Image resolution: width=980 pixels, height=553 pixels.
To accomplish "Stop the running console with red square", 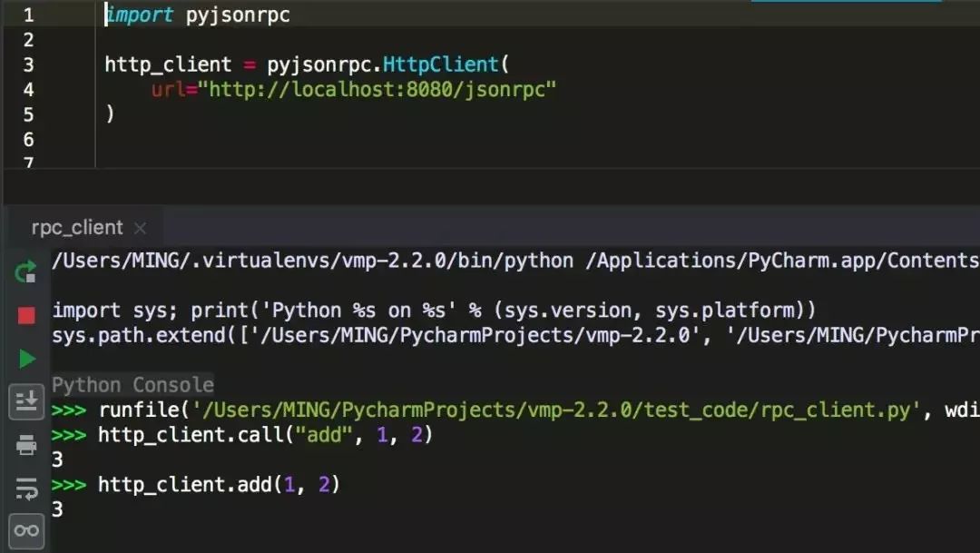I will coord(26,315).
